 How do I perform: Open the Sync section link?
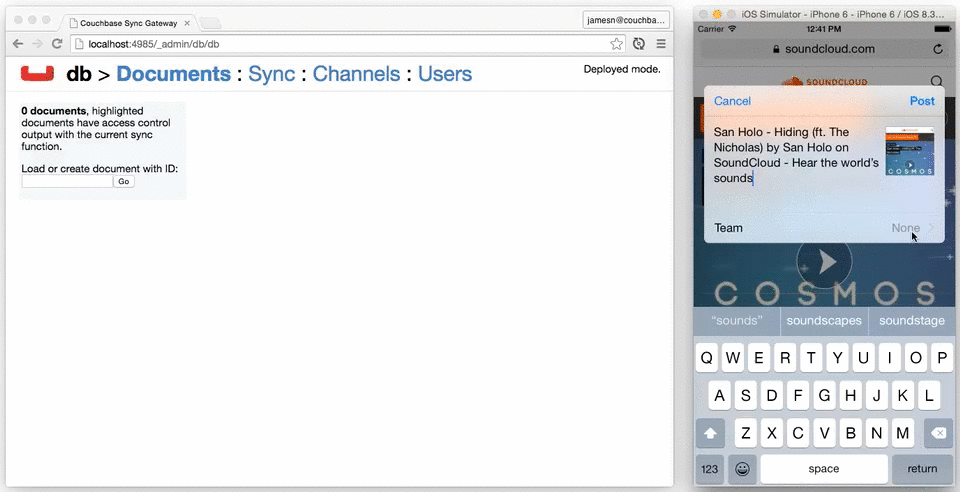[272, 73]
